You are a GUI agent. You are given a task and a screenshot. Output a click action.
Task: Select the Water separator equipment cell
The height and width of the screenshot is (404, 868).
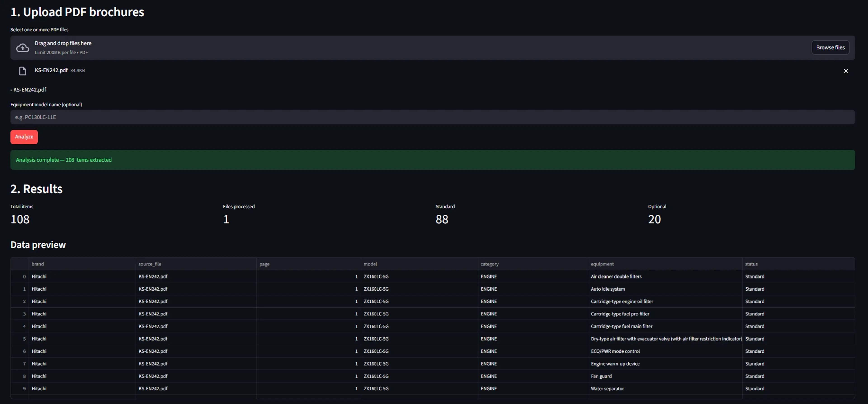[665, 388]
